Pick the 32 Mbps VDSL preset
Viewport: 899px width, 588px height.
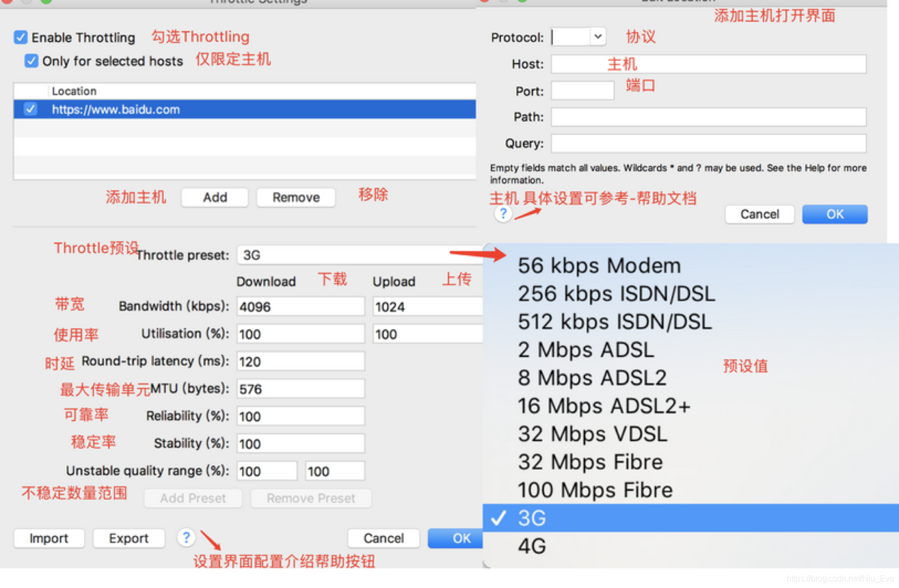pyautogui.click(x=691, y=434)
